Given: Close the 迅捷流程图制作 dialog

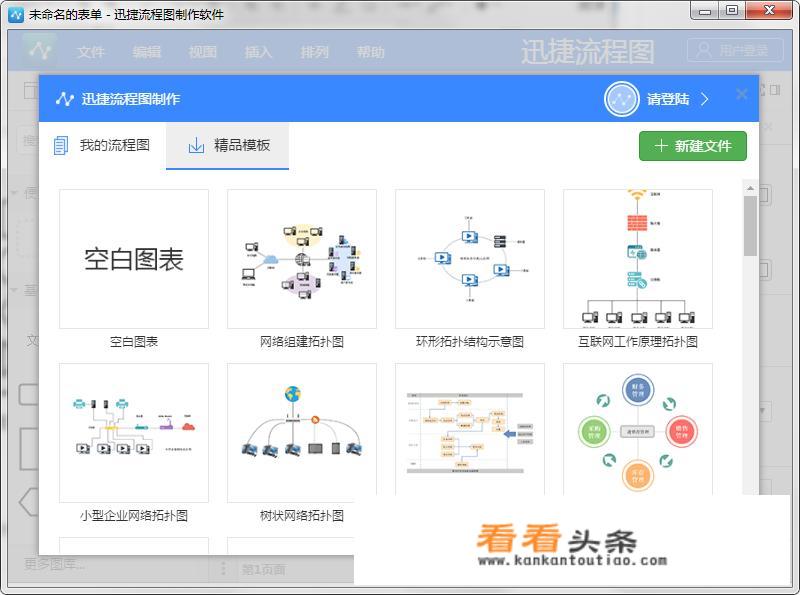Looking at the screenshot, I should (x=742, y=94).
